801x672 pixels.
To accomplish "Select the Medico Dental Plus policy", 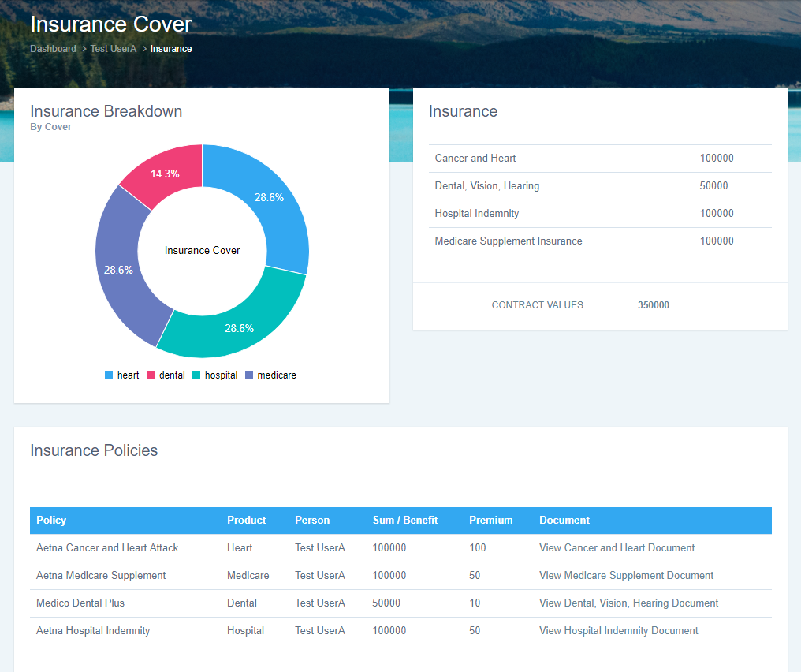I will (x=80, y=603).
